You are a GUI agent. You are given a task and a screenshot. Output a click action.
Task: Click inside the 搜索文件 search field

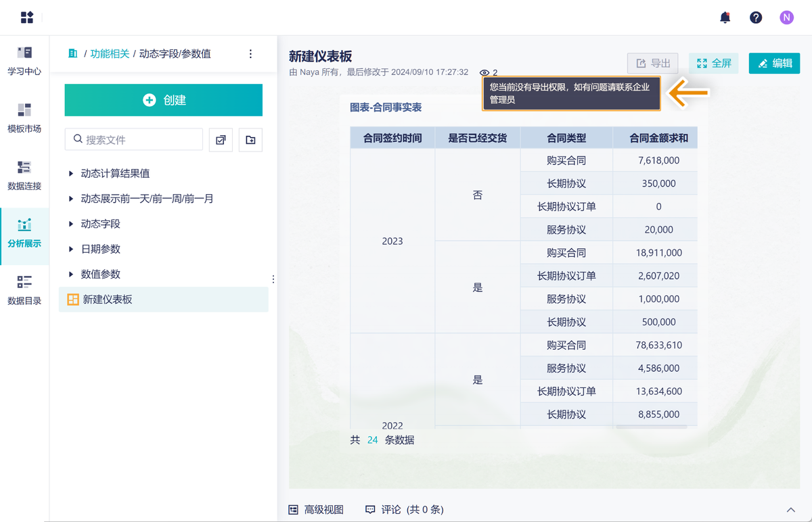pos(135,140)
